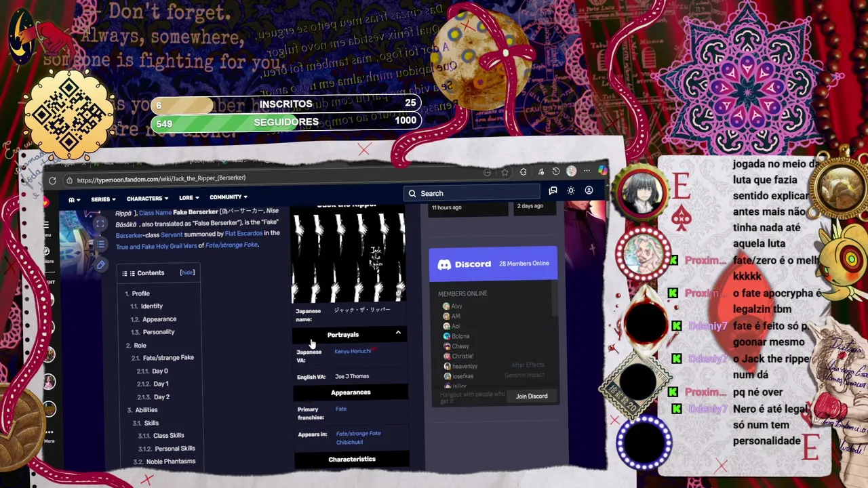
Task: Collapse the Characteristics infobox section
Action: click(x=351, y=460)
